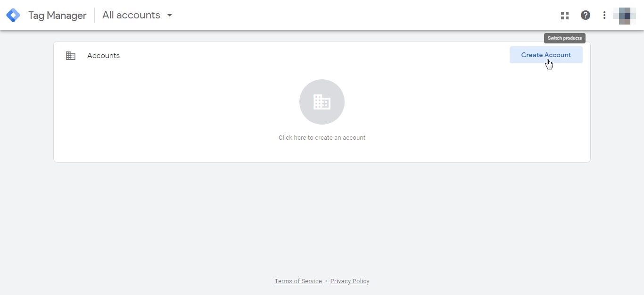Open the user profile avatar
This screenshot has height=295, width=644.
pyautogui.click(x=625, y=16)
